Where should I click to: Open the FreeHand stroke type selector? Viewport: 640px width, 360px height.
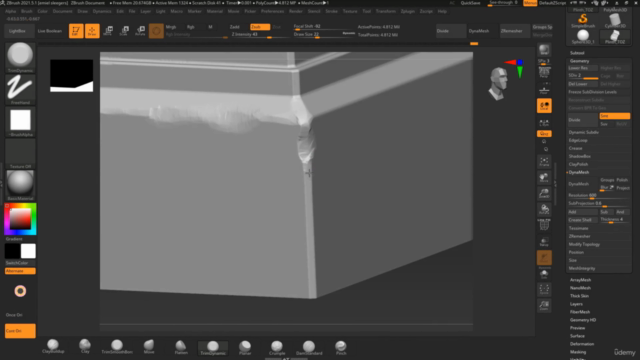[x=20, y=89]
